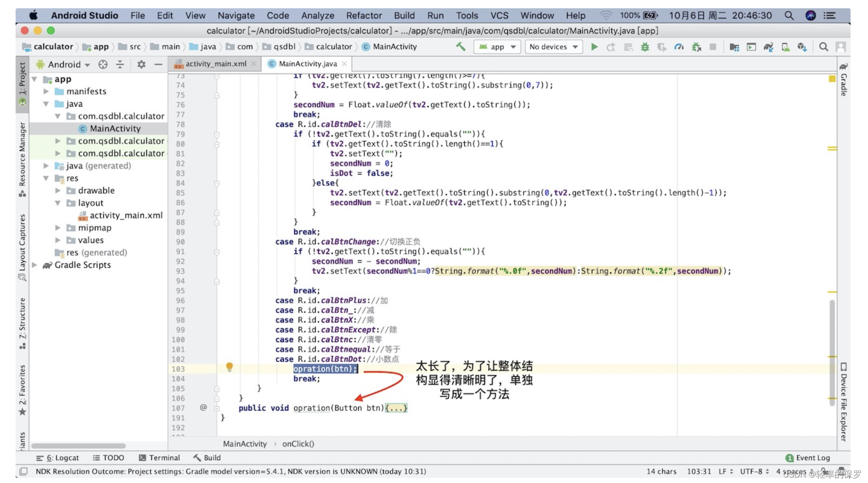Toggle the Z: Structure tool window
868x483 pixels.
coord(22,323)
